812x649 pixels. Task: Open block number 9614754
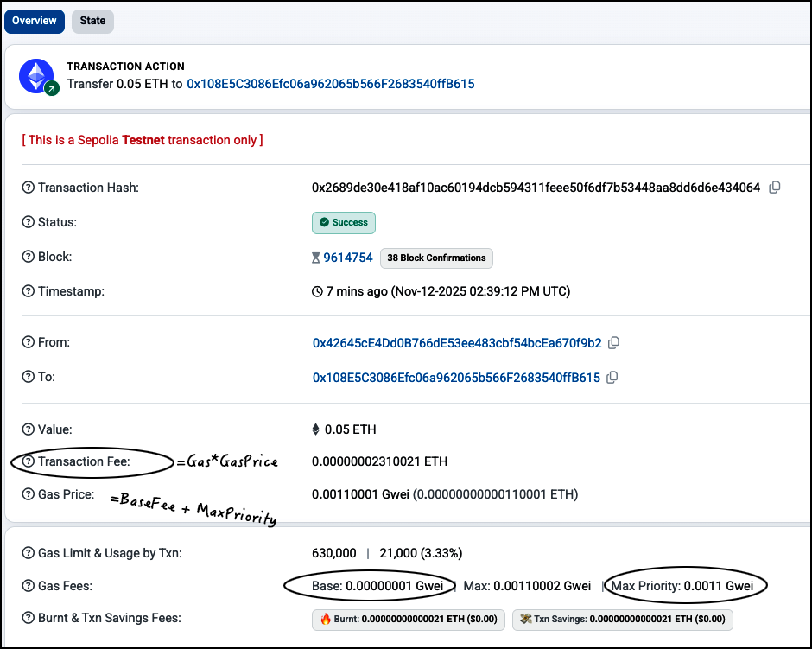pyautogui.click(x=347, y=258)
